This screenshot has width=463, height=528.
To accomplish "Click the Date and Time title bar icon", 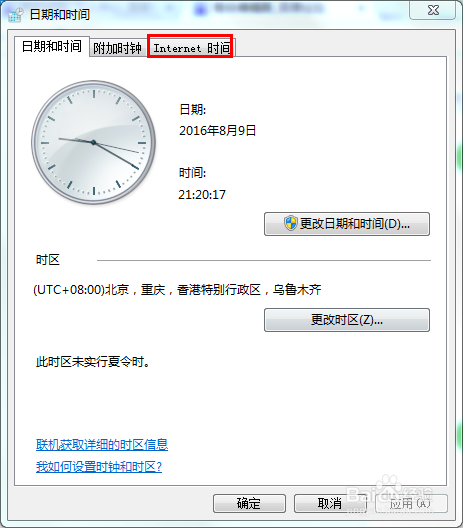I will point(16,15).
